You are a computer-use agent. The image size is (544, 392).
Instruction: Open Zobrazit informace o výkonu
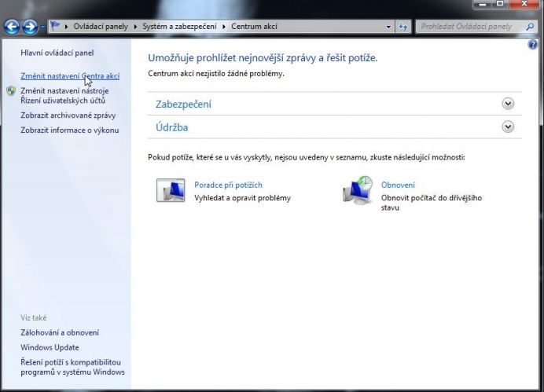point(70,130)
